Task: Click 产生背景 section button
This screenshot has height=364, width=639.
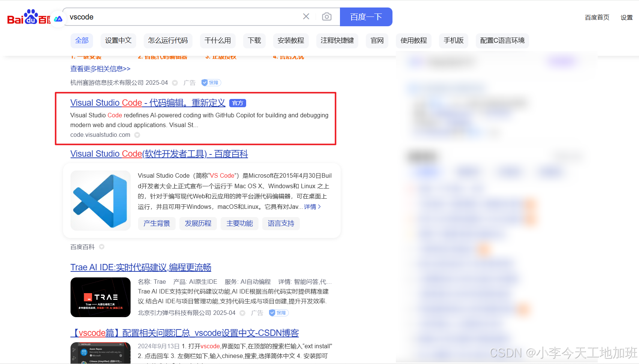Action: 156,223
